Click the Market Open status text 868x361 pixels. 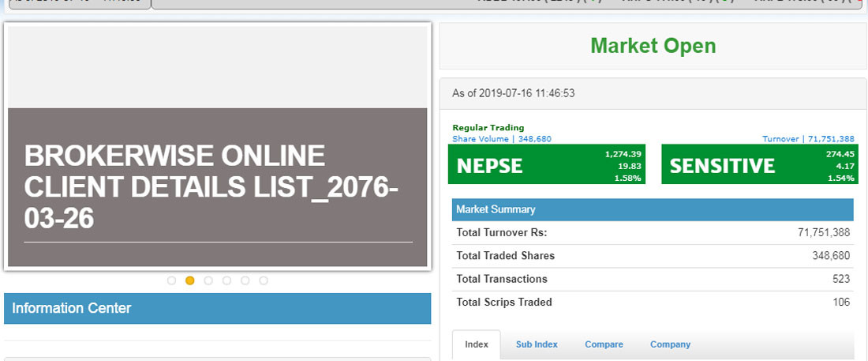[653, 46]
